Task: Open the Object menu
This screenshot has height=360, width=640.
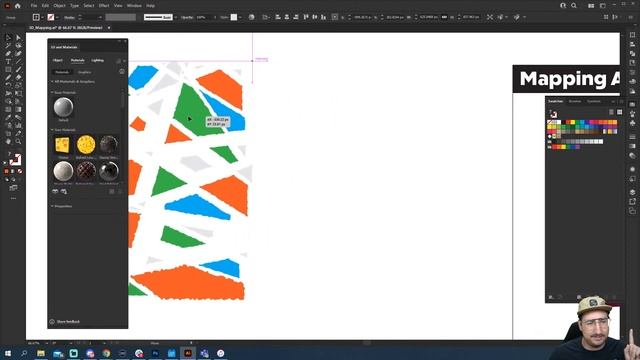Action: [x=59, y=6]
